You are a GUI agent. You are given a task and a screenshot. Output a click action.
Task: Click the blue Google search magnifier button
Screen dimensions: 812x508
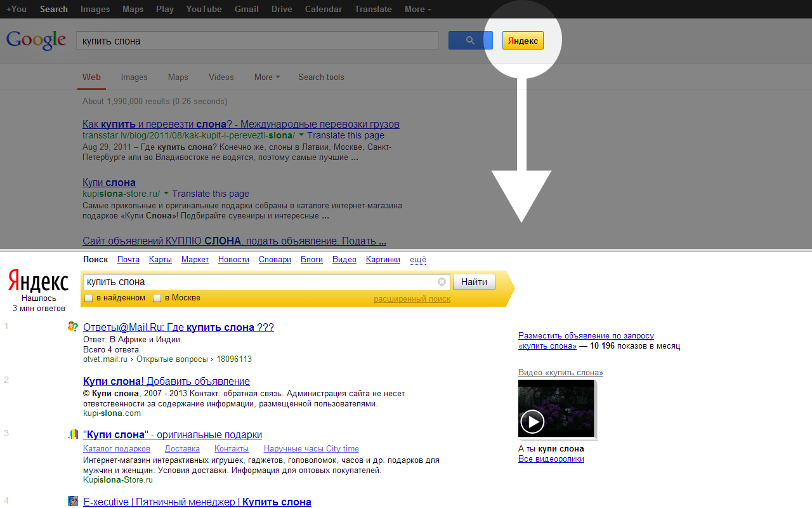pos(470,40)
